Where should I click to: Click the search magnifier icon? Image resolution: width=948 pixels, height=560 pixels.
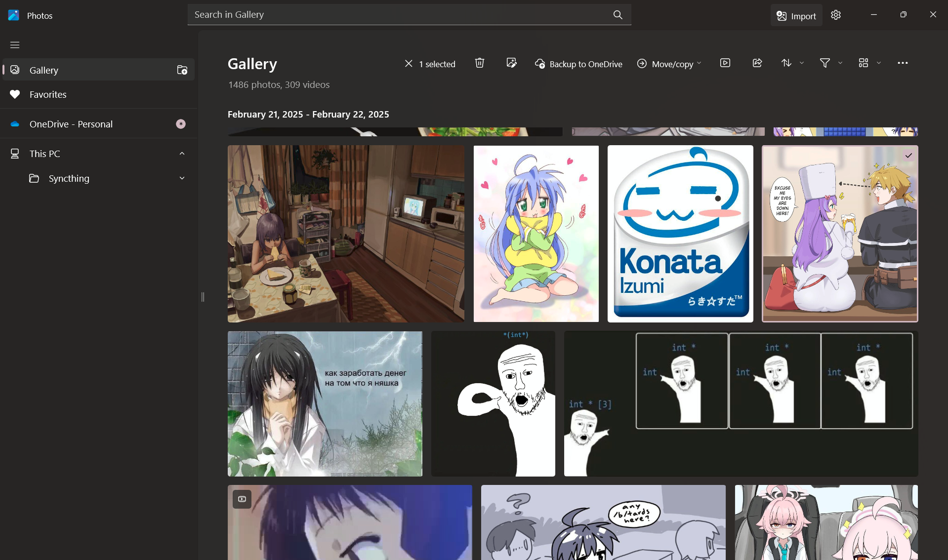click(x=618, y=15)
